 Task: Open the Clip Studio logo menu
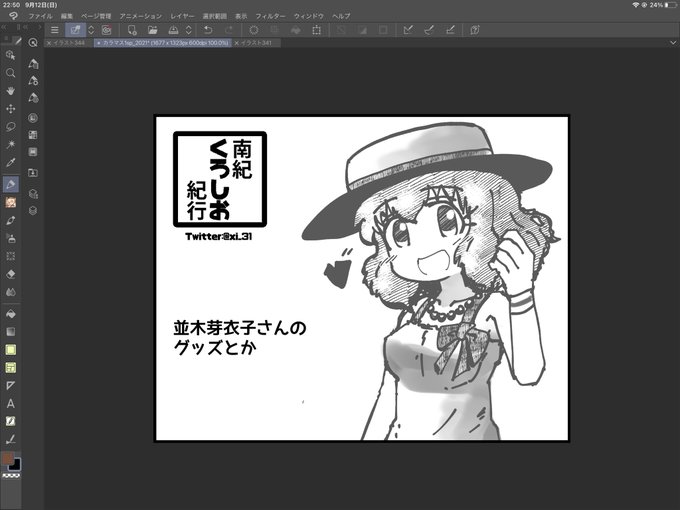tap(13, 16)
